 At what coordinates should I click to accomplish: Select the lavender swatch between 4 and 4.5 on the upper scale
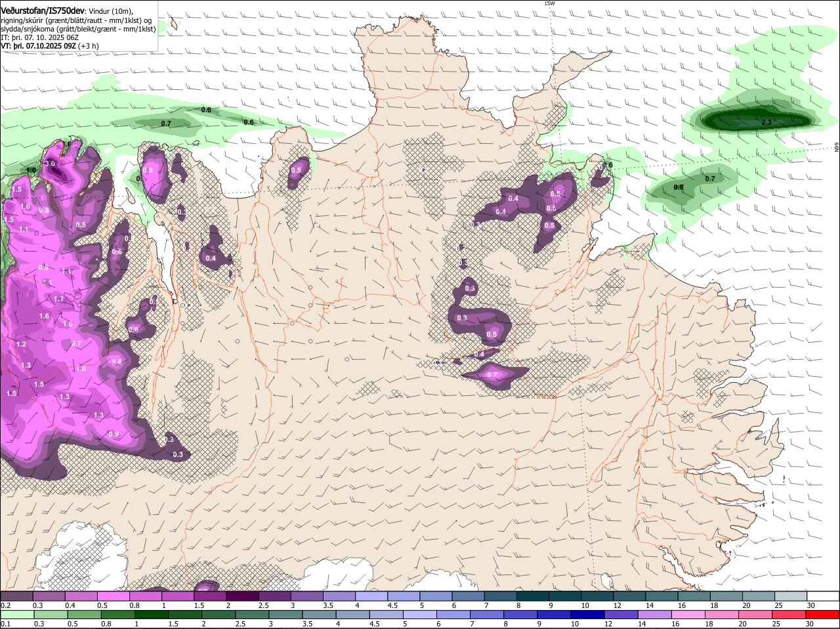pyautogui.click(x=371, y=596)
